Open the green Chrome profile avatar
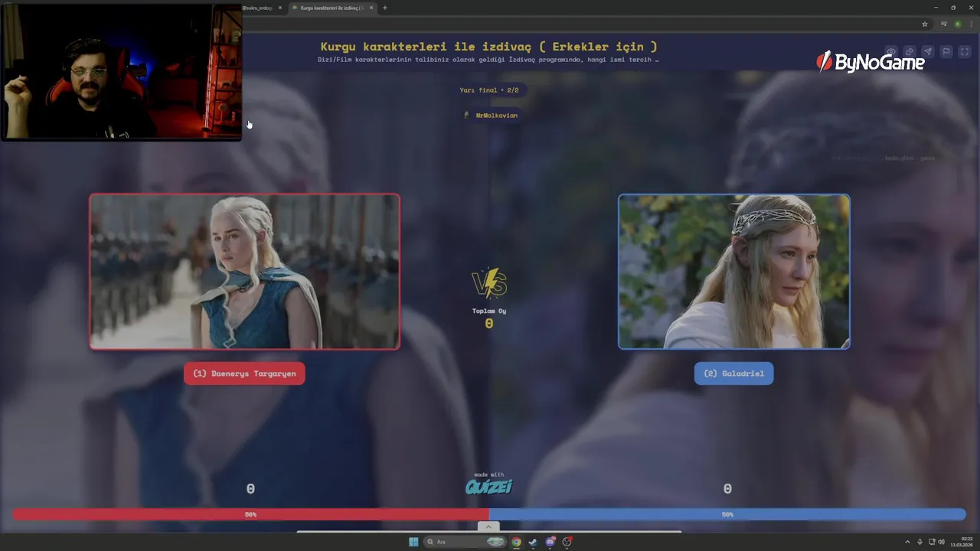This screenshot has width=980, height=551. point(957,24)
